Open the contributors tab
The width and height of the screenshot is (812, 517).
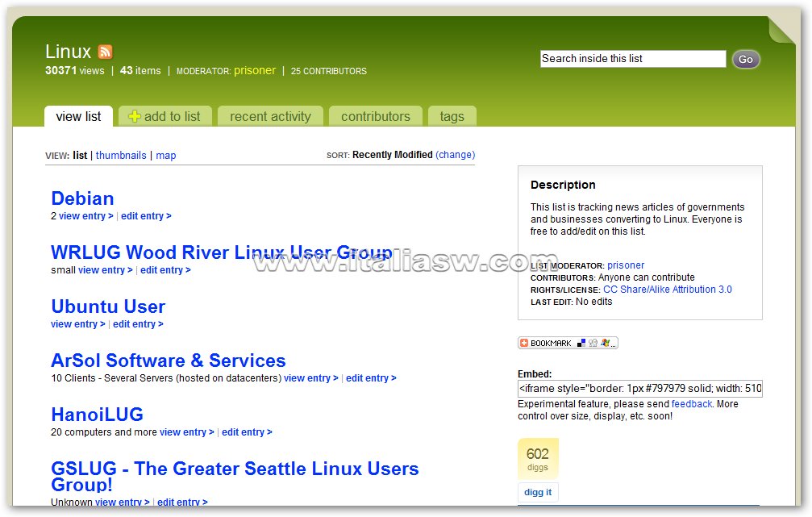pyautogui.click(x=376, y=117)
